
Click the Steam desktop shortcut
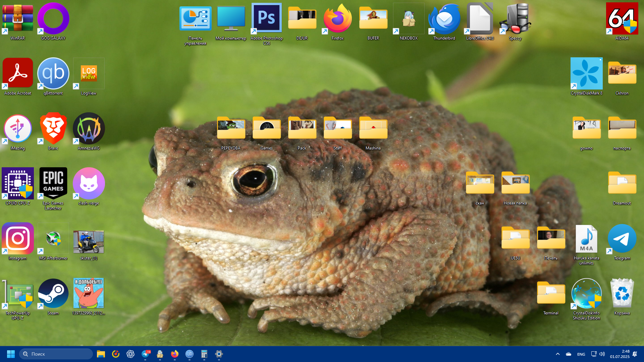(x=53, y=293)
